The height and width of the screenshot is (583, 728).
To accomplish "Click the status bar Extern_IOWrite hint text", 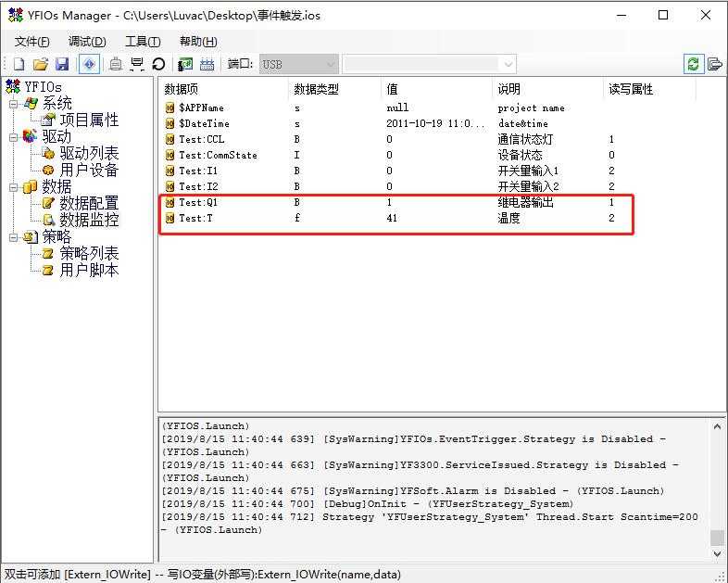I will pyautogui.click(x=203, y=575).
